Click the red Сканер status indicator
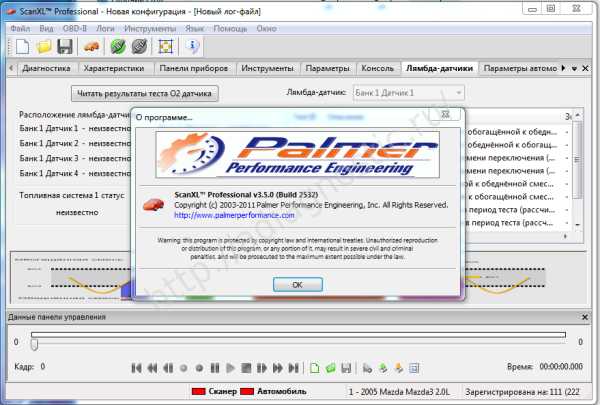 pos(199,392)
